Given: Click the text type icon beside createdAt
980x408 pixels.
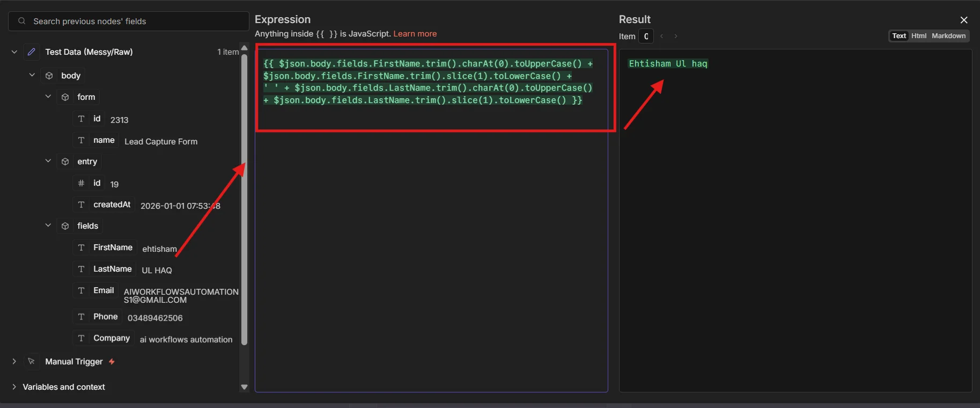Looking at the screenshot, I should (81, 205).
